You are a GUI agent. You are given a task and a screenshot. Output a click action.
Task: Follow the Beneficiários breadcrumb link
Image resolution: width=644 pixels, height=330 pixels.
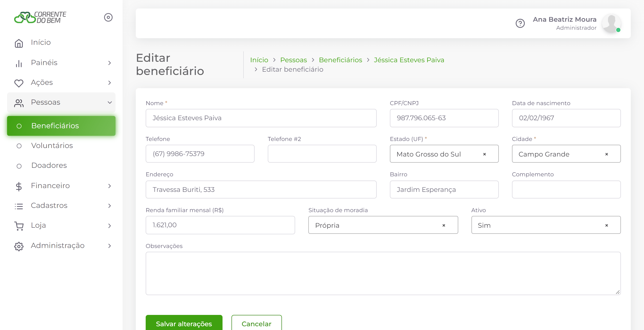click(x=340, y=60)
